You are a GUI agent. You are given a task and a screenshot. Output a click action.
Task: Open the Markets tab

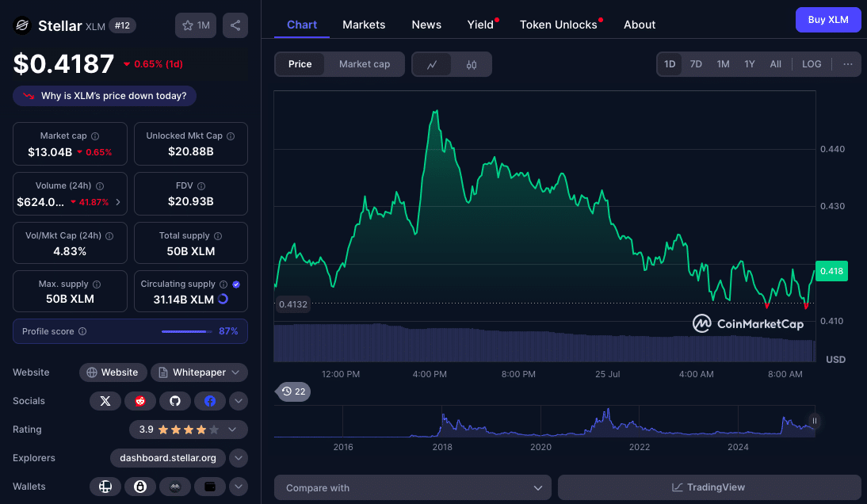(x=364, y=25)
